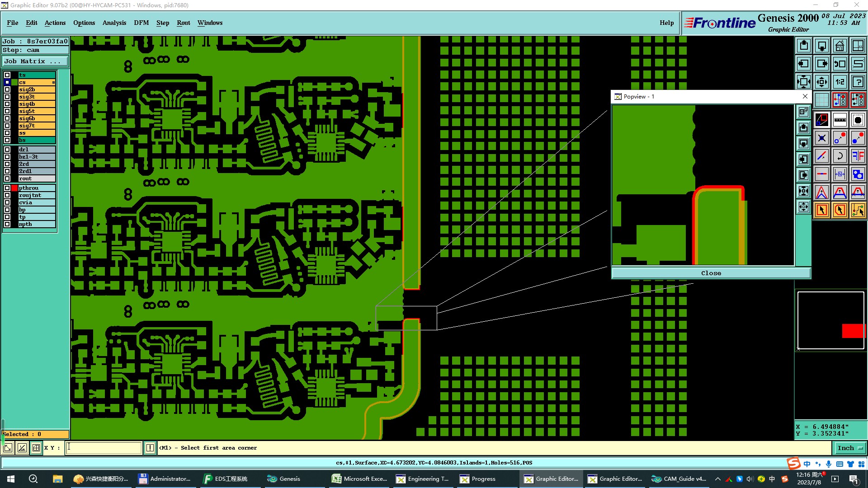
Task: Select the blue X delete feature tool
Action: (x=821, y=138)
